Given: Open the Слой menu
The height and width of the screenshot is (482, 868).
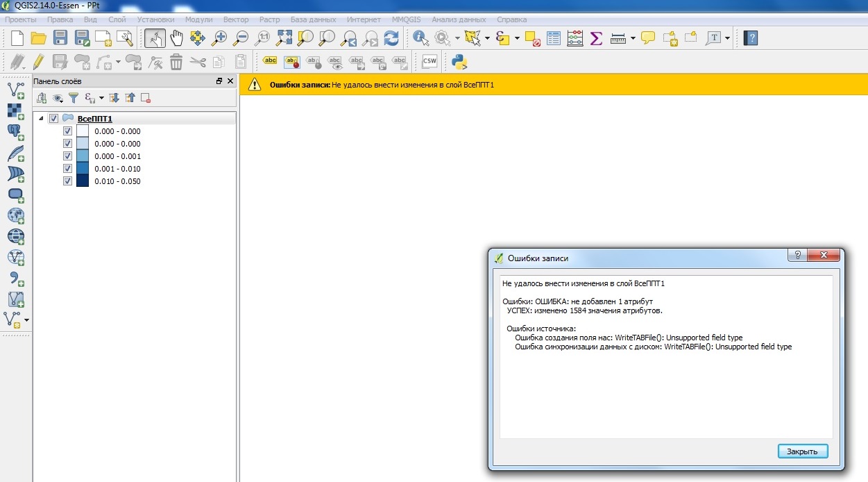Looking at the screenshot, I should 117,19.
